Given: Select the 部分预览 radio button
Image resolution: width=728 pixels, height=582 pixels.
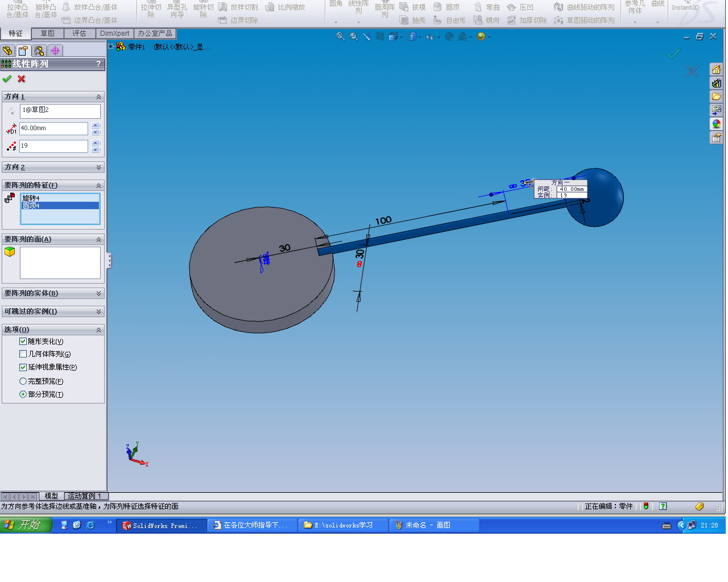Looking at the screenshot, I should pyautogui.click(x=23, y=394).
